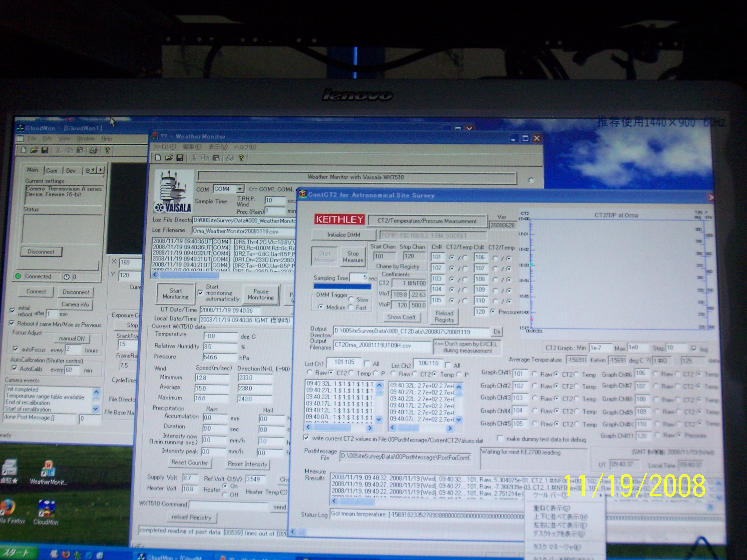The height and width of the screenshot is (560, 747).
Task: Click the Print icon in CloudMon toolbar
Action: tap(93, 150)
